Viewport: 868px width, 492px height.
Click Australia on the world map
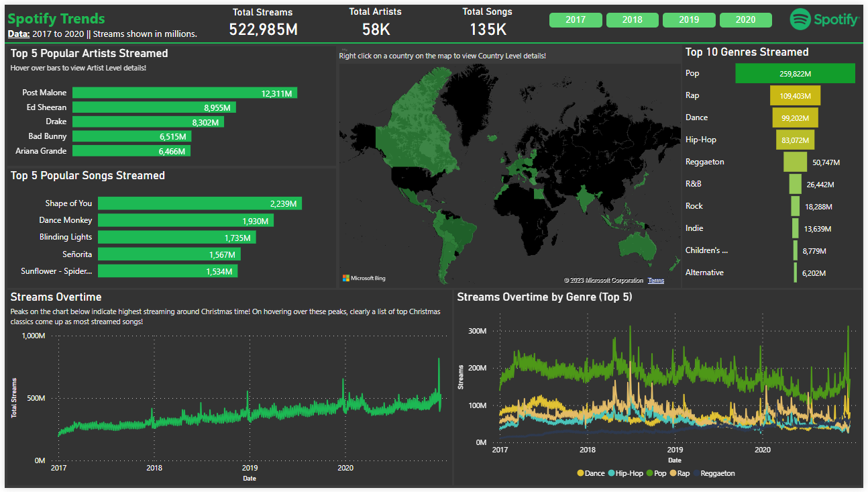click(x=637, y=245)
